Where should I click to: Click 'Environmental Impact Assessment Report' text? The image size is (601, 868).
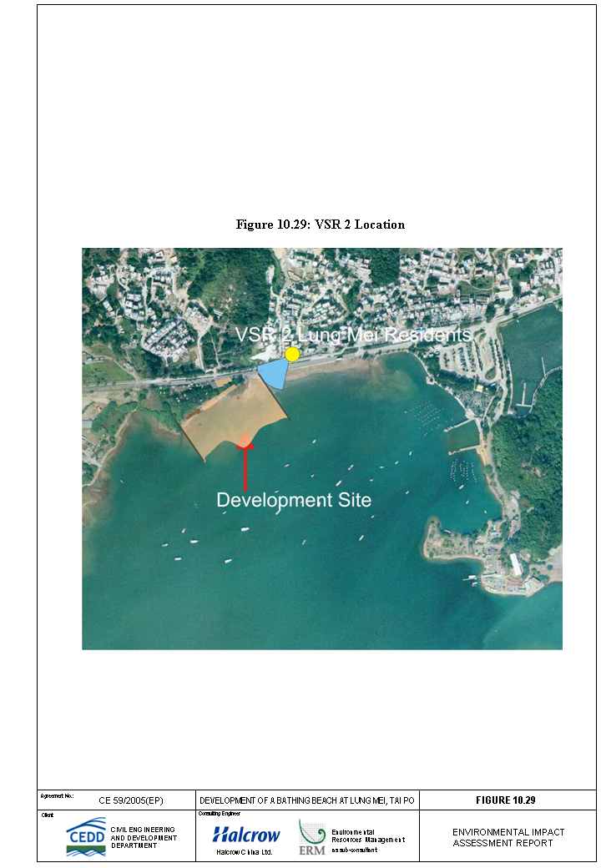[508, 837]
